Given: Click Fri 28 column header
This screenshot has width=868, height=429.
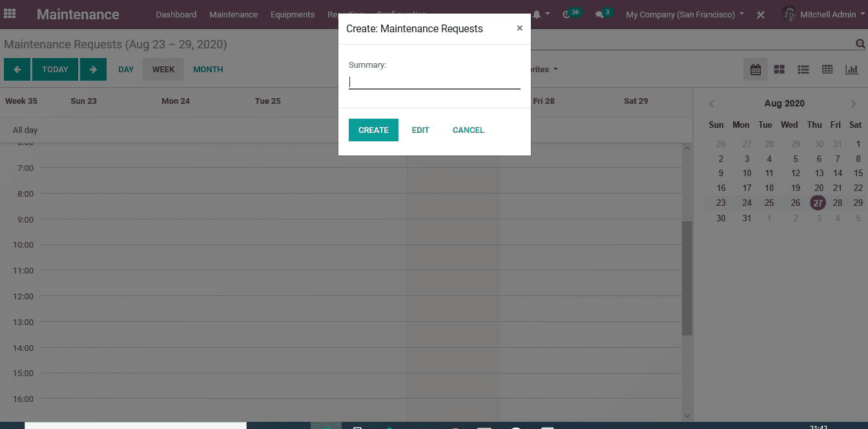Looking at the screenshot, I should point(544,101).
